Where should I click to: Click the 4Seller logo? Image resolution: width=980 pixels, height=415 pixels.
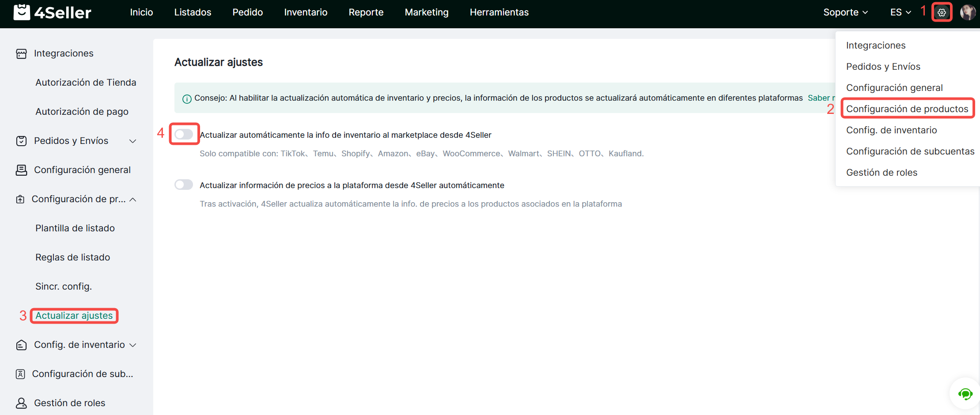[52, 12]
